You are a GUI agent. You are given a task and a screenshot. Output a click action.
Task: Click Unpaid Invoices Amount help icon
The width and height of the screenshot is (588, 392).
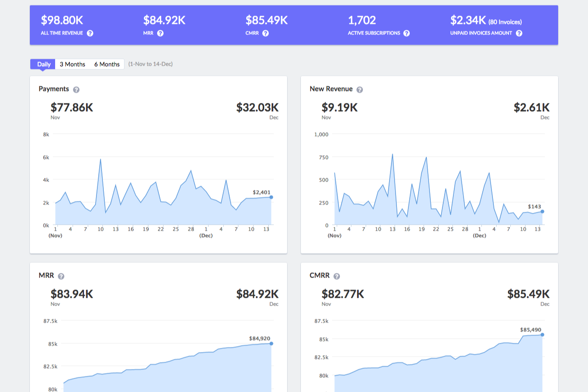(519, 33)
